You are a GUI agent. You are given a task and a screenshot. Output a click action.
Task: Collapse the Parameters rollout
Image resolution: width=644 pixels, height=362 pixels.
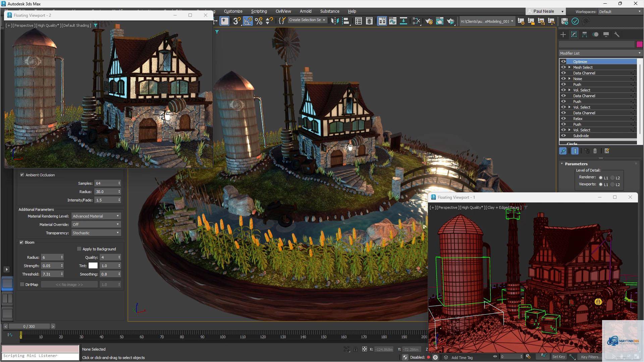pyautogui.click(x=562, y=164)
